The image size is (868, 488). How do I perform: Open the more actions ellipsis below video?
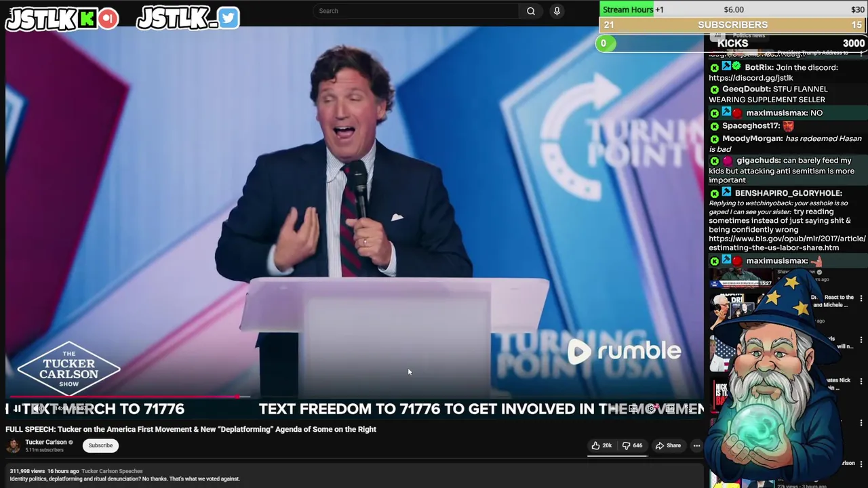coord(696,445)
